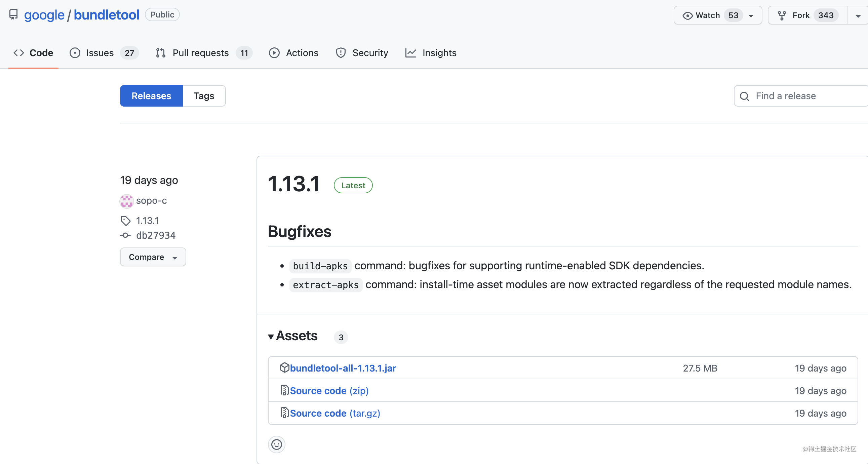Click the sopo-c avatar image

126,201
